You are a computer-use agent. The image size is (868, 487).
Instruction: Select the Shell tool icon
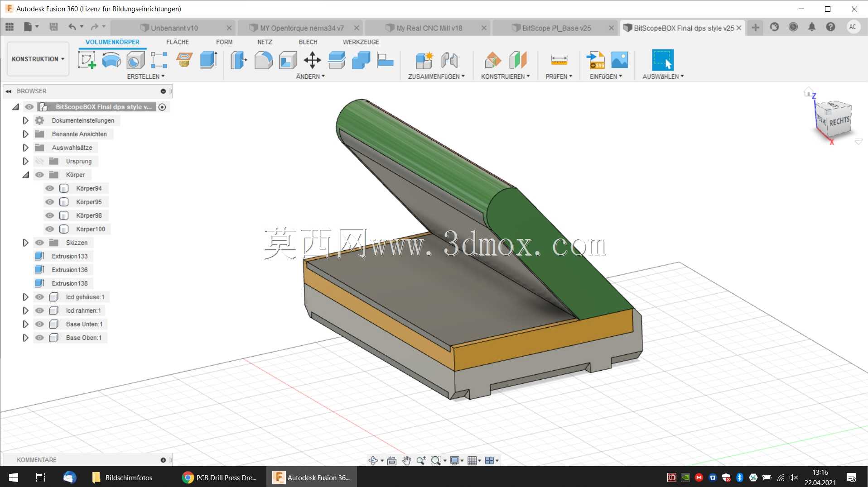[288, 60]
